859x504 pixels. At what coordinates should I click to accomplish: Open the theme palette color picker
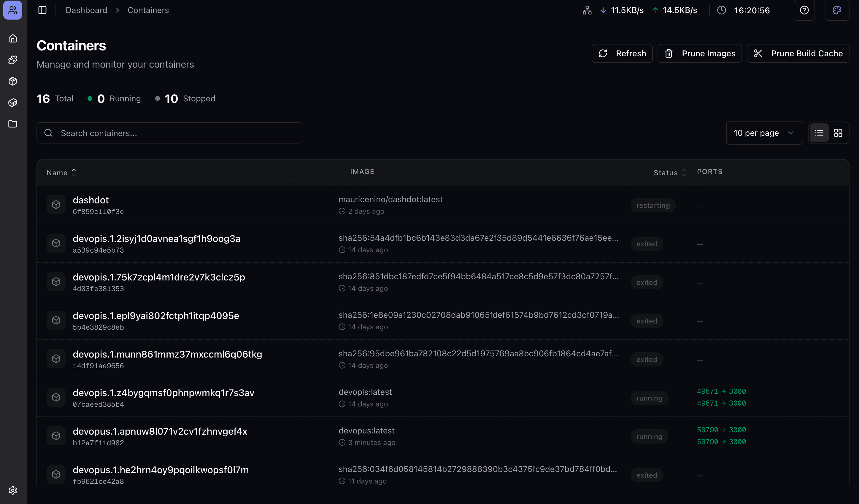coord(837,10)
